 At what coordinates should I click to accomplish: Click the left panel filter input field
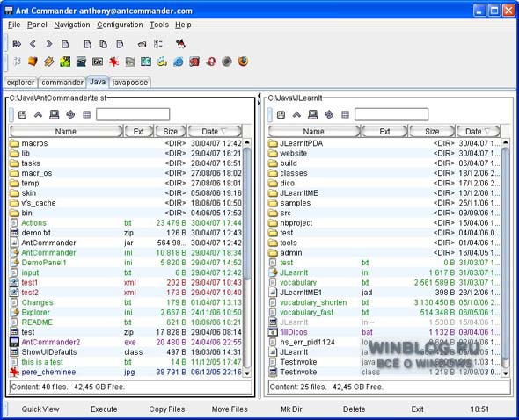[x=133, y=115]
